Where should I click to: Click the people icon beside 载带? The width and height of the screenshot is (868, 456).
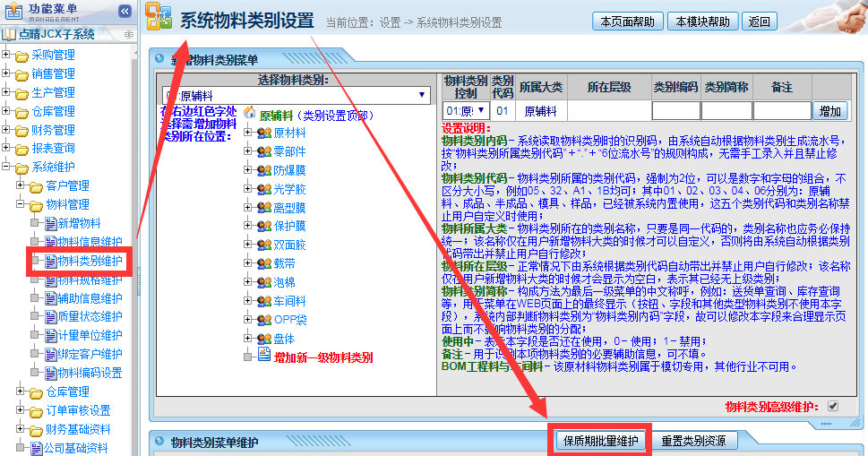[x=264, y=264]
